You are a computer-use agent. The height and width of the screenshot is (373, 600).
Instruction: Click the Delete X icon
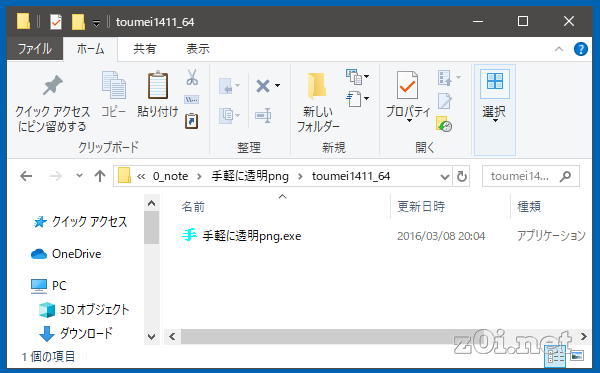tap(262, 86)
